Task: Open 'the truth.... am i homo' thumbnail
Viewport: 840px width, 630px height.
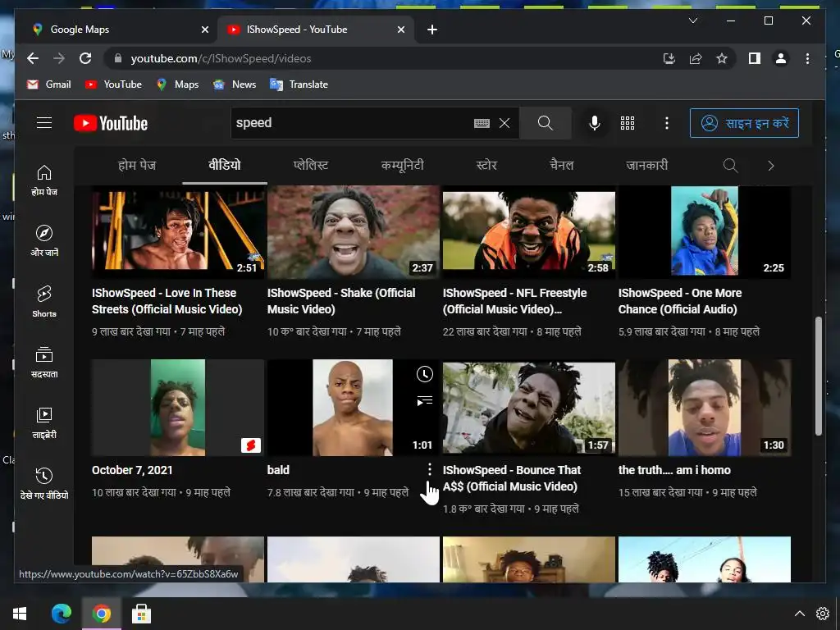Action: (705, 408)
